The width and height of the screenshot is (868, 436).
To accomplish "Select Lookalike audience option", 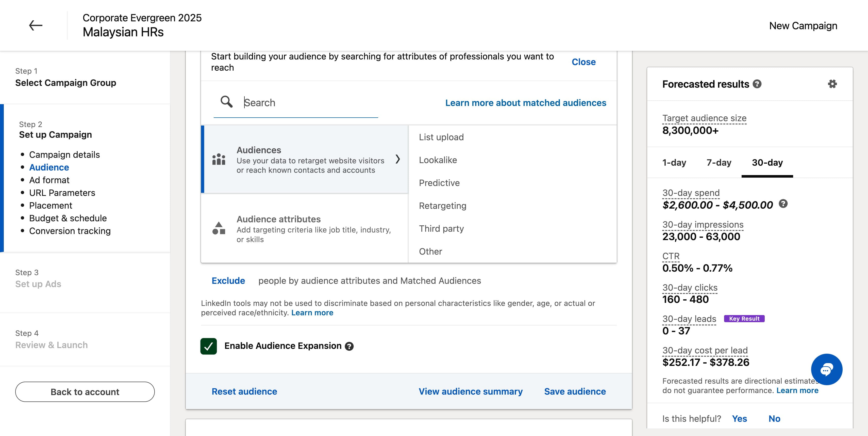I will 438,160.
